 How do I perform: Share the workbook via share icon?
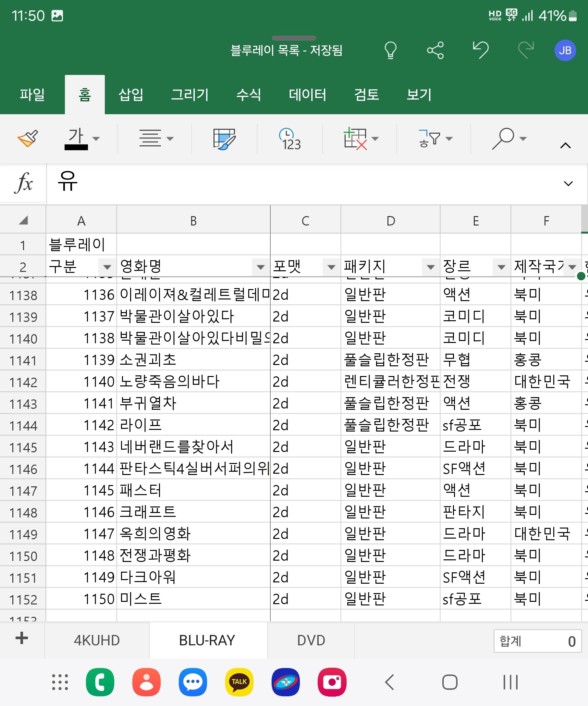click(435, 50)
